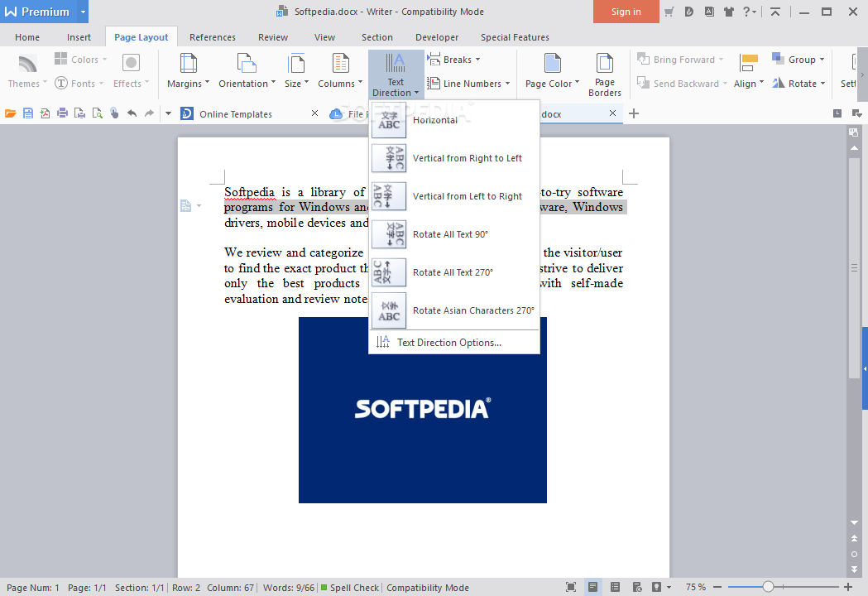Screen dimensions: 868x596
Task: Click the Open folder icon
Action: click(11, 113)
